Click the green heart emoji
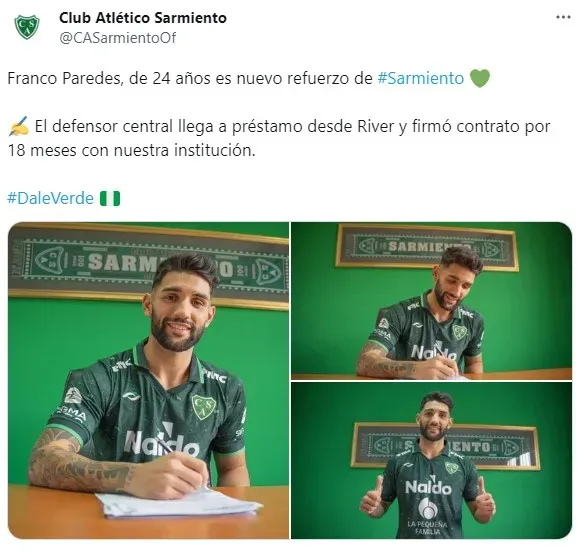Image resolution: width=580 pixels, height=551 pixels. (x=480, y=78)
